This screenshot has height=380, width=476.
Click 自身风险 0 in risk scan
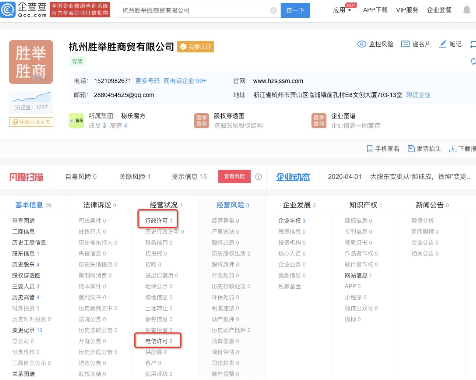81,177
